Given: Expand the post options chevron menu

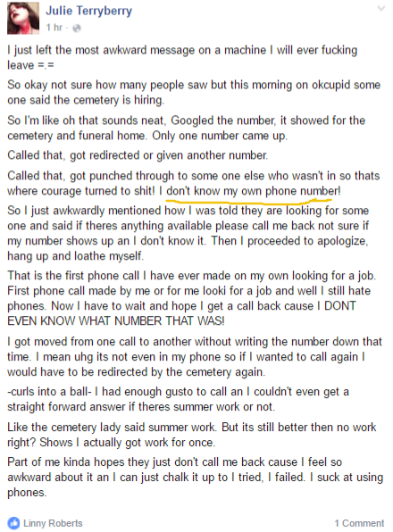Looking at the screenshot, I should point(381,9).
